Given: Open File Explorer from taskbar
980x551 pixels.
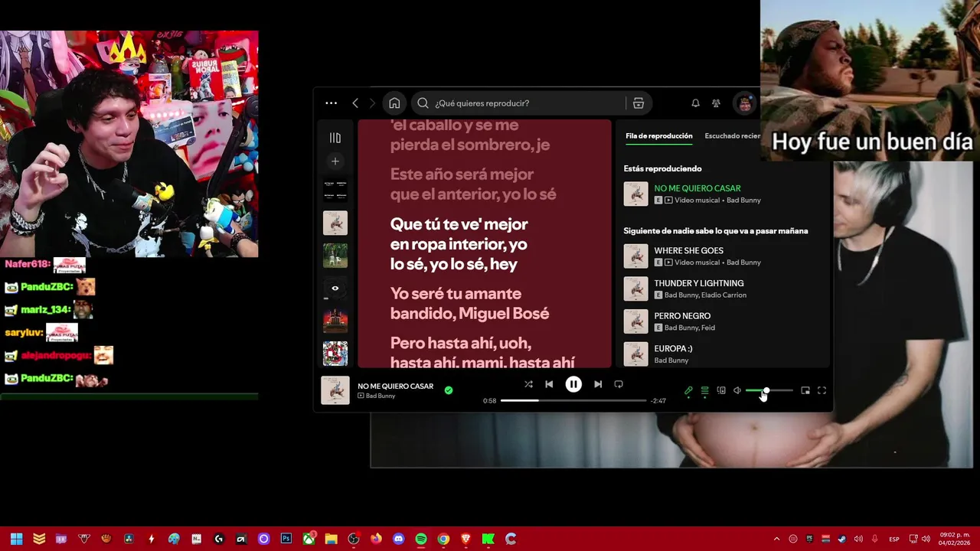Looking at the screenshot, I should [x=331, y=539].
